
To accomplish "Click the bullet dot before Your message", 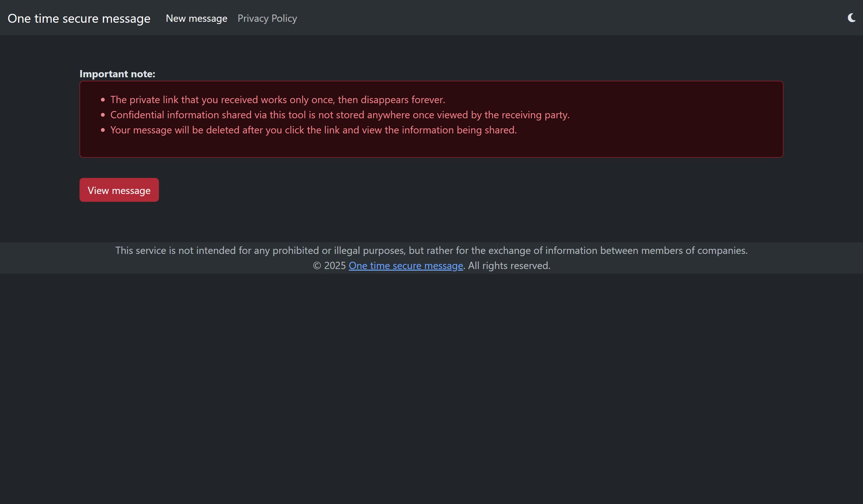I will [x=103, y=130].
